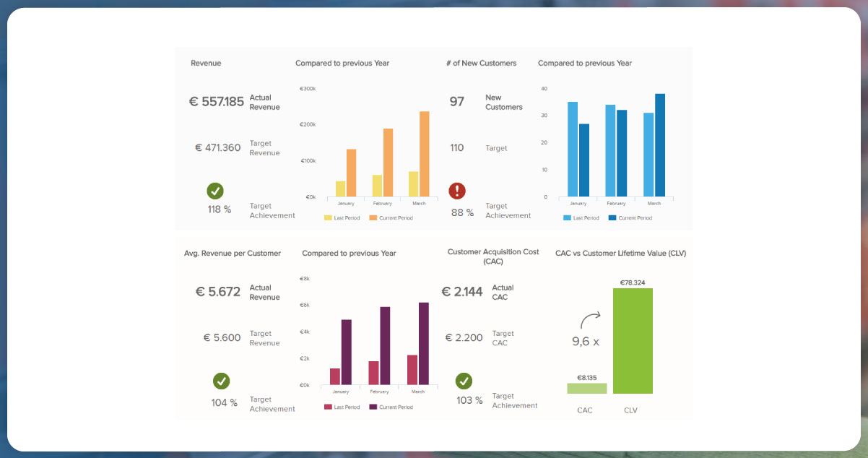Click the 104 % target achievement value
This screenshot has width=868, height=458.
(x=225, y=402)
